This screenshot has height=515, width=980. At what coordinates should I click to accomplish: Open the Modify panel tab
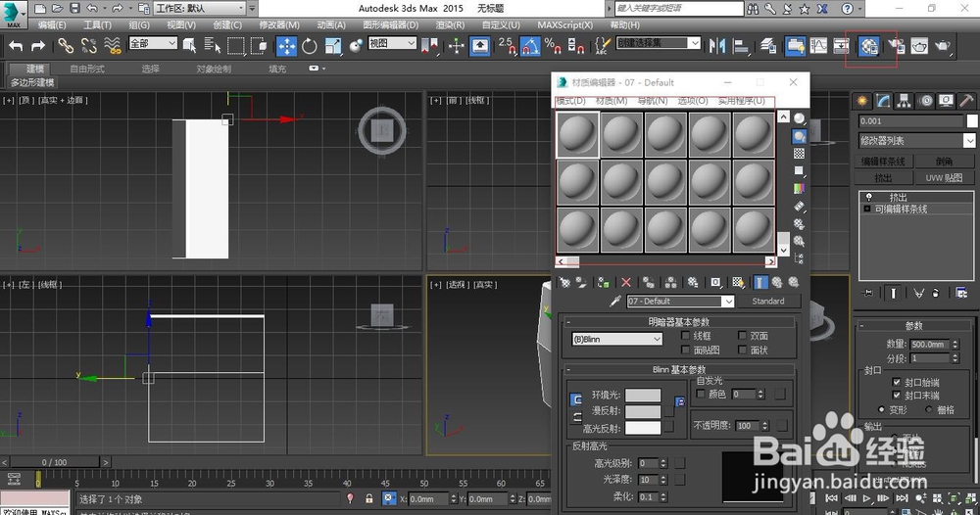coord(883,101)
